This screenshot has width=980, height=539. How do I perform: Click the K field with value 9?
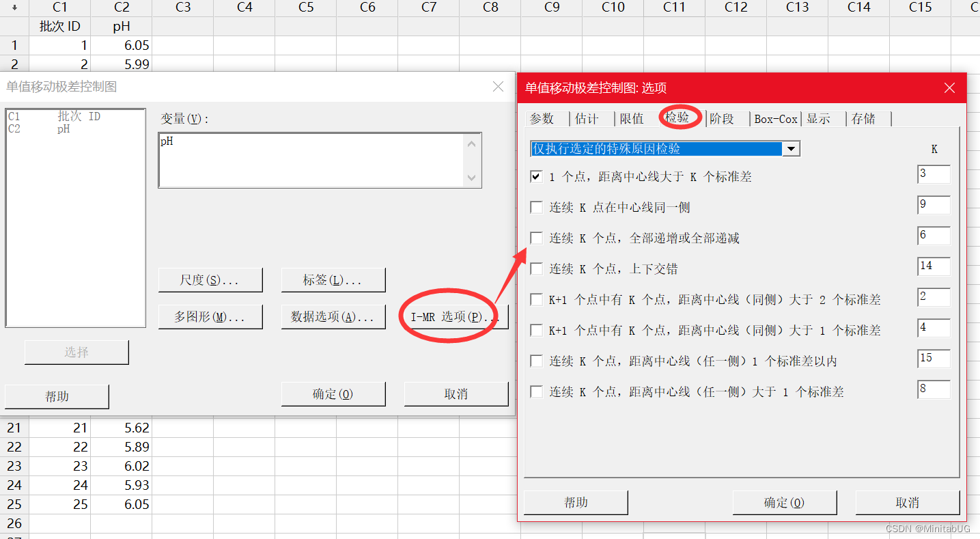934,205
